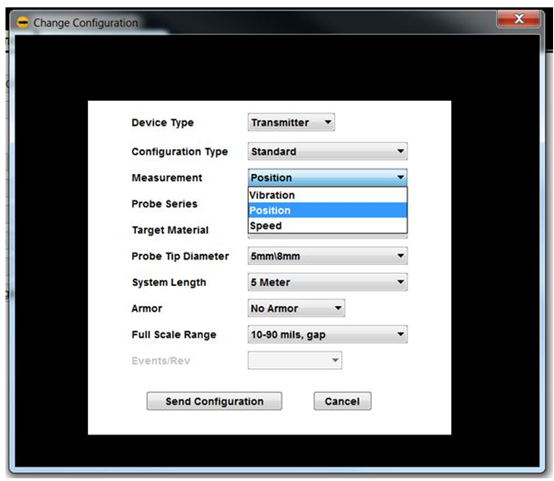Click the arrow on 10-90 mils gap field

click(x=400, y=334)
